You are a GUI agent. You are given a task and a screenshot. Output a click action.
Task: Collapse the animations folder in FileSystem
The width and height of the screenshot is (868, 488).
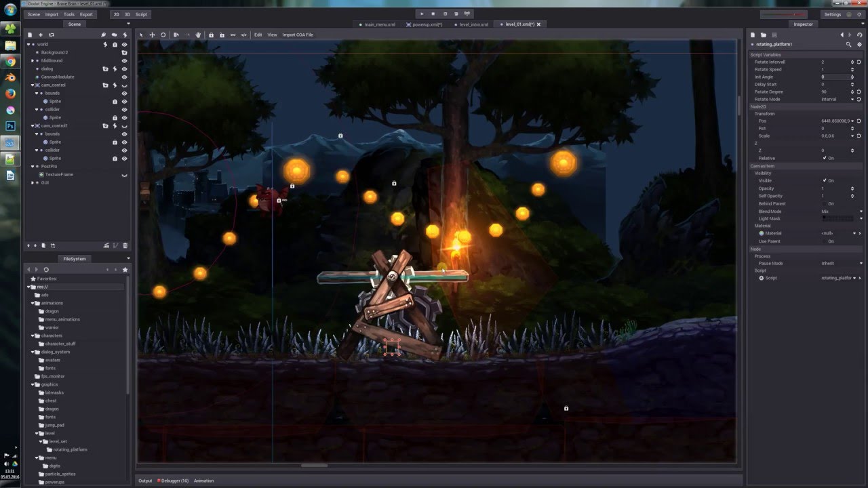click(x=33, y=303)
